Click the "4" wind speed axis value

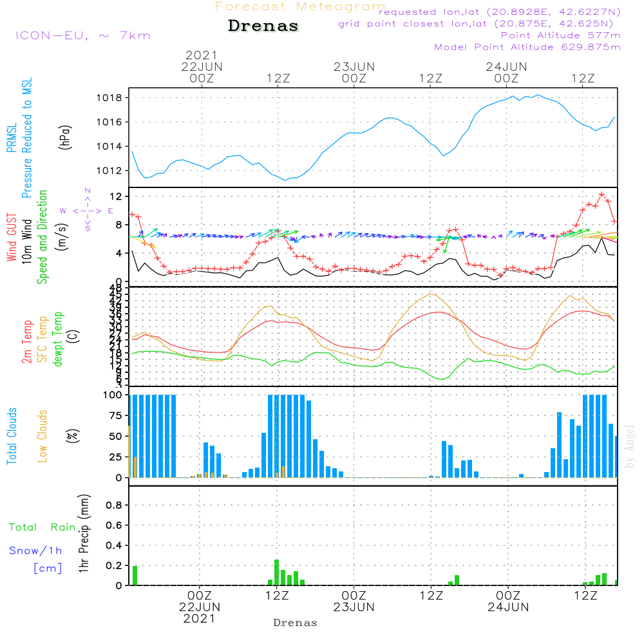point(119,253)
